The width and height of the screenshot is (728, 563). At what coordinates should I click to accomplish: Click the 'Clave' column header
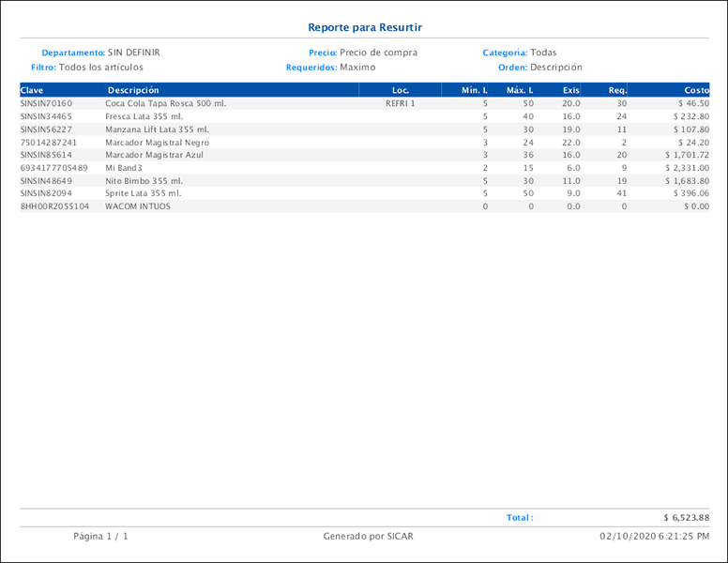coord(32,90)
